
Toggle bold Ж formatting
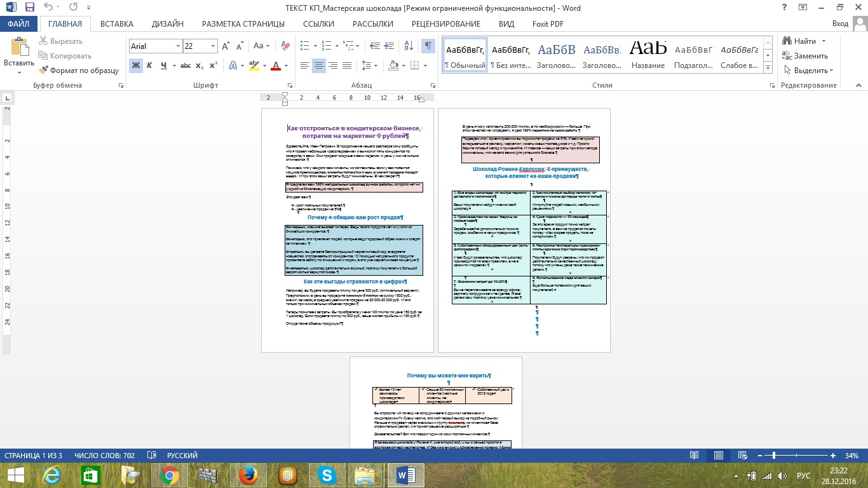pyautogui.click(x=136, y=65)
